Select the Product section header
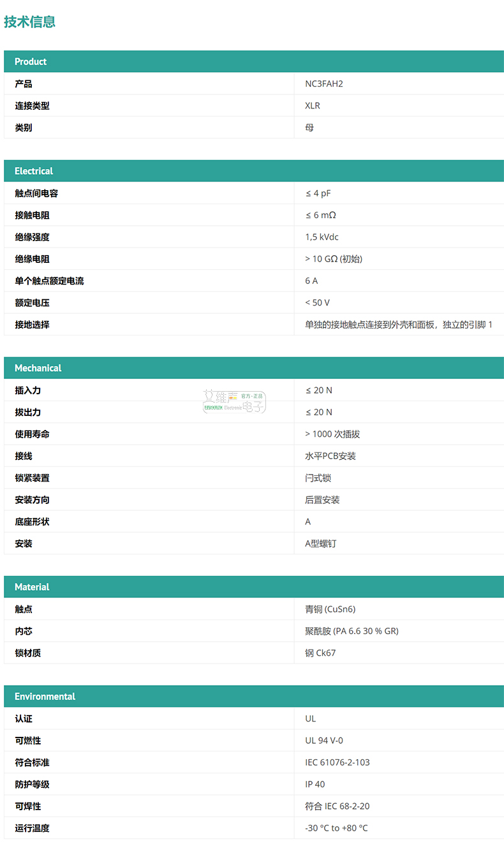The image size is (504, 844). click(x=254, y=61)
